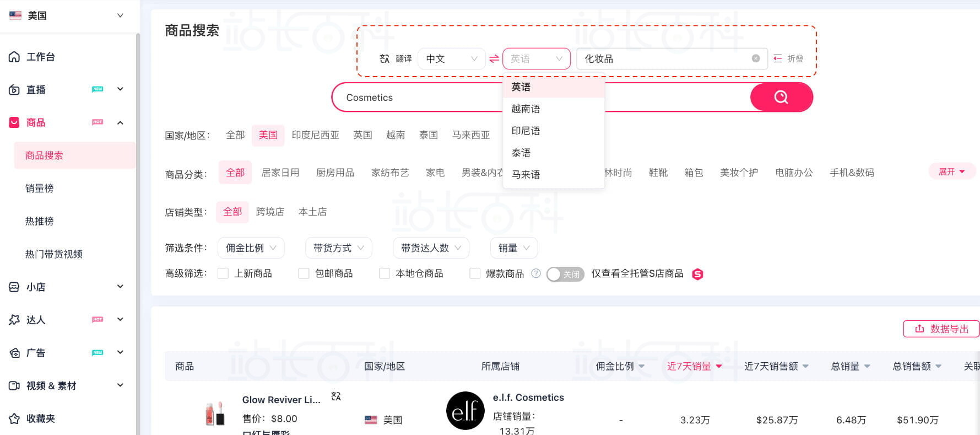Image resolution: width=980 pixels, height=435 pixels.
Task: Open 销量榜 in the sidebar
Action: click(40, 189)
